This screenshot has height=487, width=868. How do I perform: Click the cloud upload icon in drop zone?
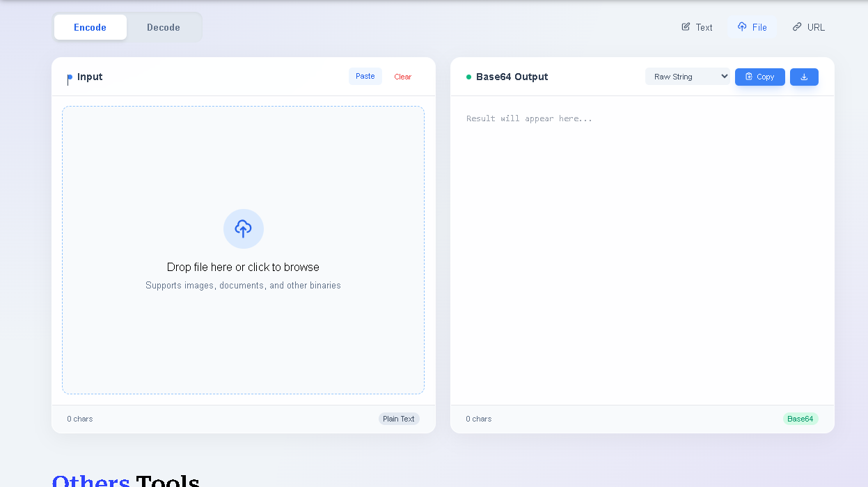tap(243, 229)
